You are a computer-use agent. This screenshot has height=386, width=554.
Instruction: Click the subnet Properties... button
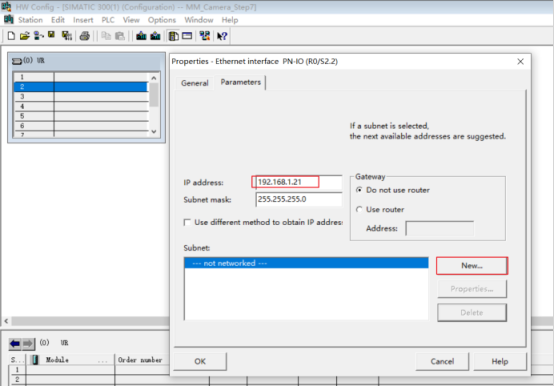(472, 289)
